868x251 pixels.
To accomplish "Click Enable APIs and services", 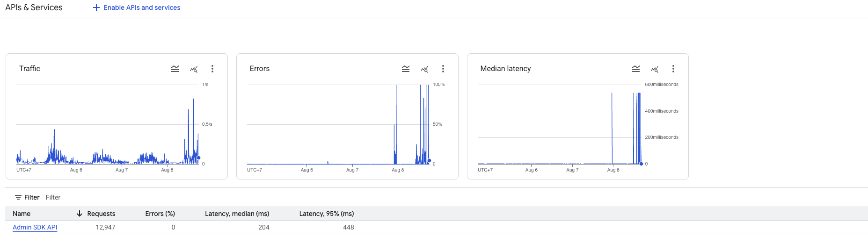I will (142, 7).
